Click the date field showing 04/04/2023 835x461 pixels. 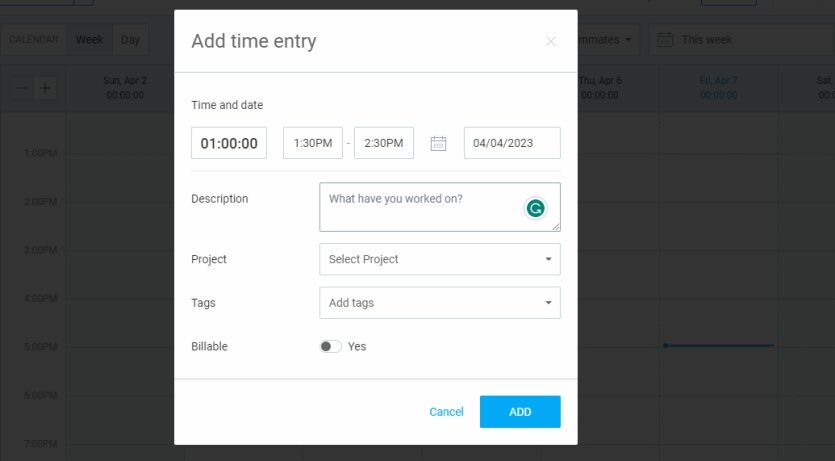[x=512, y=143]
